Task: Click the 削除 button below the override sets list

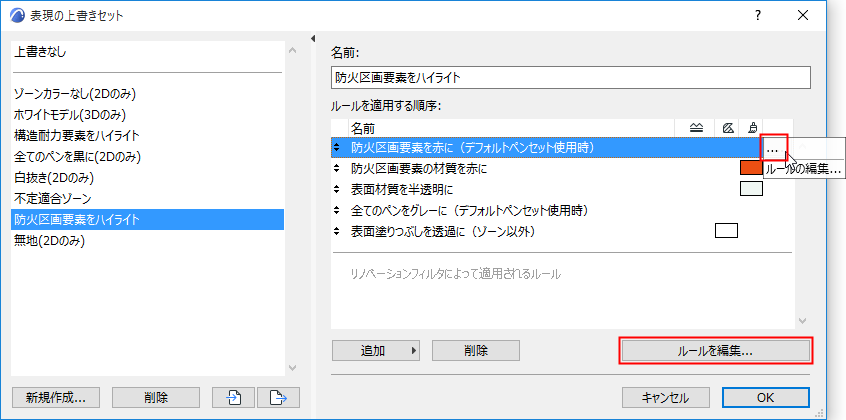Action: point(156,398)
